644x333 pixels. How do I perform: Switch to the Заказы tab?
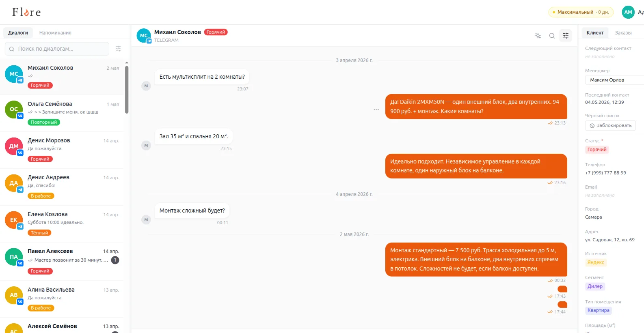[x=623, y=33]
